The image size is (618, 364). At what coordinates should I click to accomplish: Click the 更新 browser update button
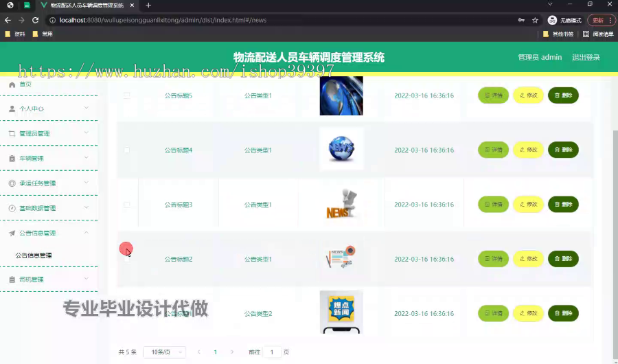pyautogui.click(x=598, y=20)
